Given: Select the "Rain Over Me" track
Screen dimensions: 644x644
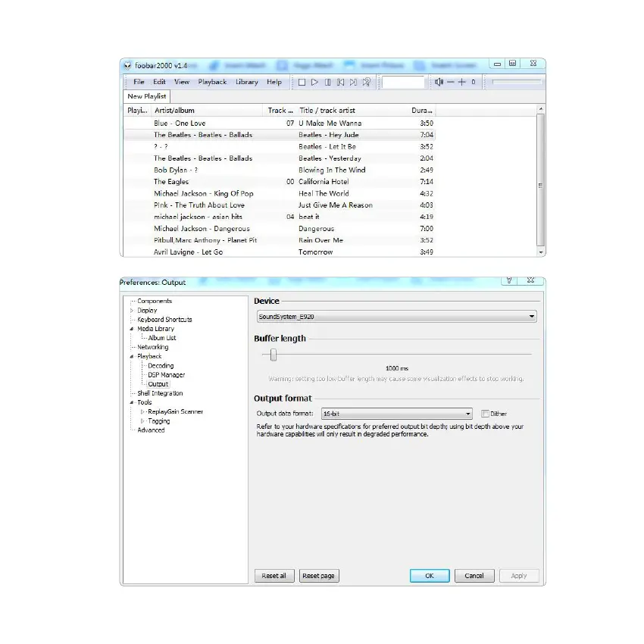Looking at the screenshot, I should pos(280,240).
